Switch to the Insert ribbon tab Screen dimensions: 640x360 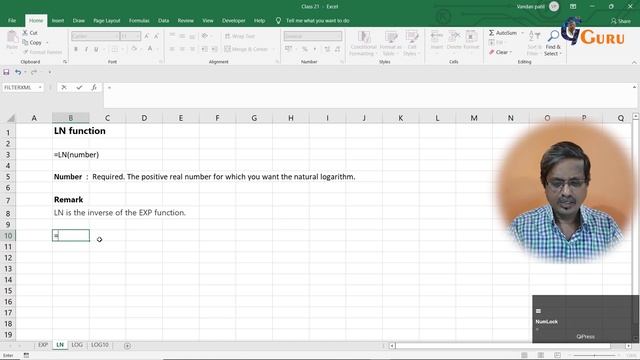click(x=58, y=20)
